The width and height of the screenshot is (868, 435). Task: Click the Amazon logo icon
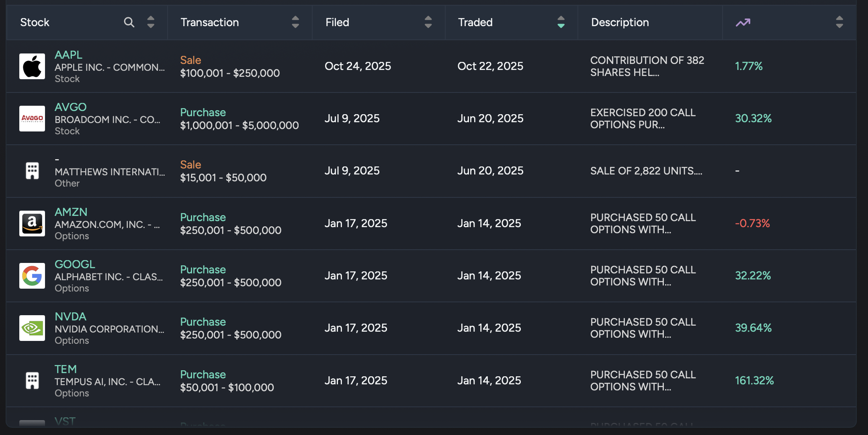click(x=32, y=224)
